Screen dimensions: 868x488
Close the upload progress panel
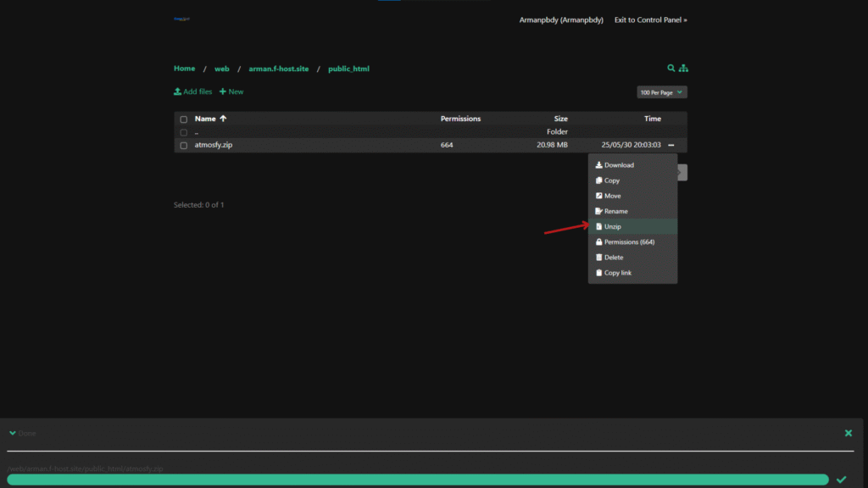click(x=848, y=433)
